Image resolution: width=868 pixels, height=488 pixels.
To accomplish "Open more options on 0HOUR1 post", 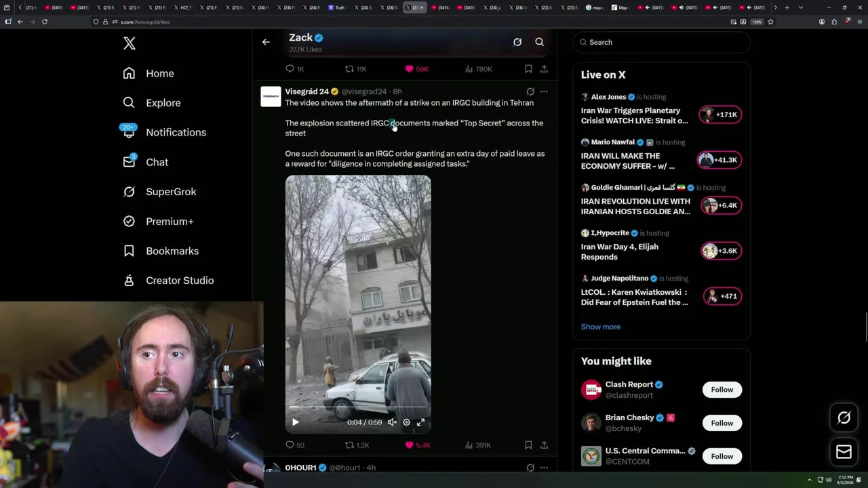I will pos(544,468).
